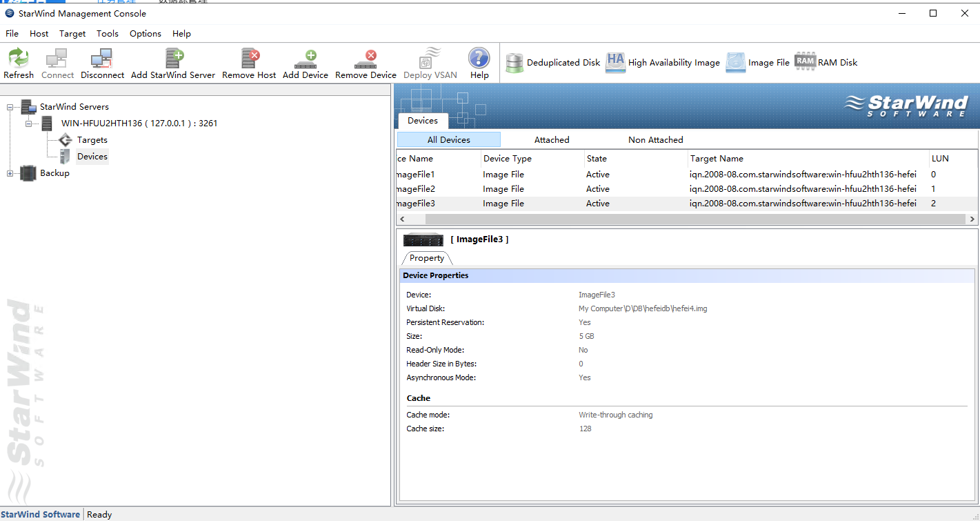Image resolution: width=980 pixels, height=521 pixels.
Task: Click the Device value ImageFile3 in properties
Action: [x=597, y=295]
